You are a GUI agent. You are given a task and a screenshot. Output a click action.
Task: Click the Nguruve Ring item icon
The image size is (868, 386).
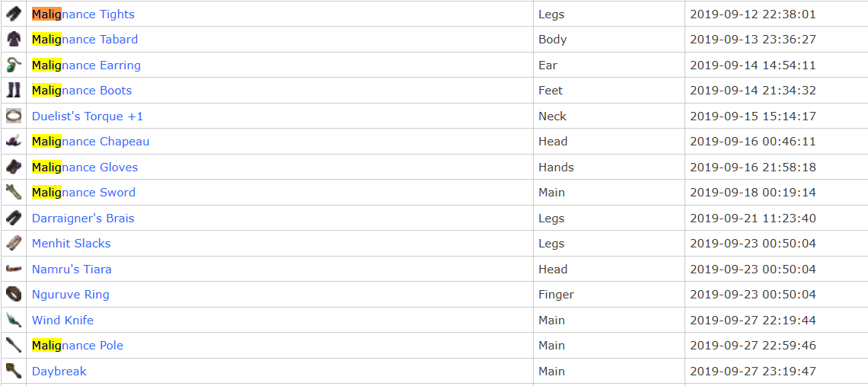pos(14,294)
